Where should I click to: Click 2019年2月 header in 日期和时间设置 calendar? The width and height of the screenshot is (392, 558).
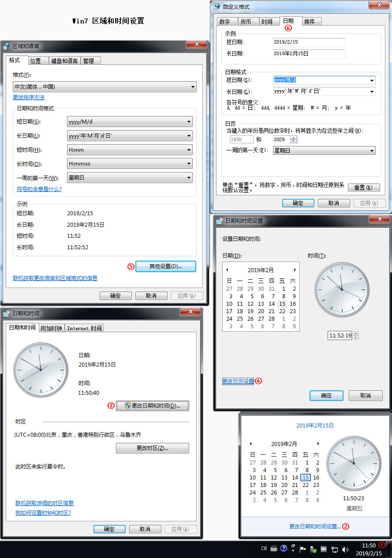point(261,270)
